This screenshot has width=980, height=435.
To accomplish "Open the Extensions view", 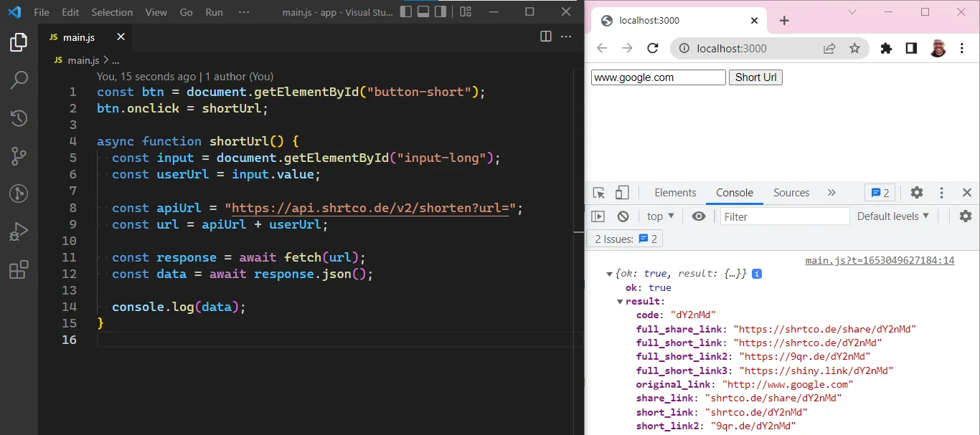I will [x=19, y=269].
